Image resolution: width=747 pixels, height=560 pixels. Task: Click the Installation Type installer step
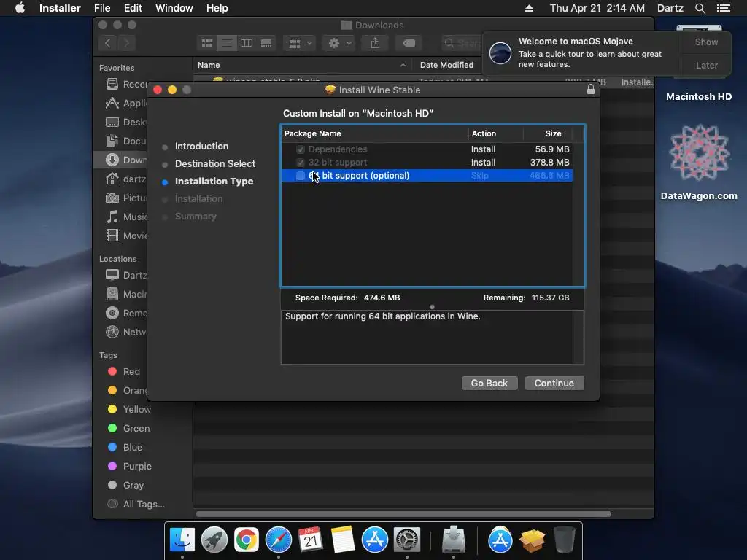pyautogui.click(x=214, y=182)
